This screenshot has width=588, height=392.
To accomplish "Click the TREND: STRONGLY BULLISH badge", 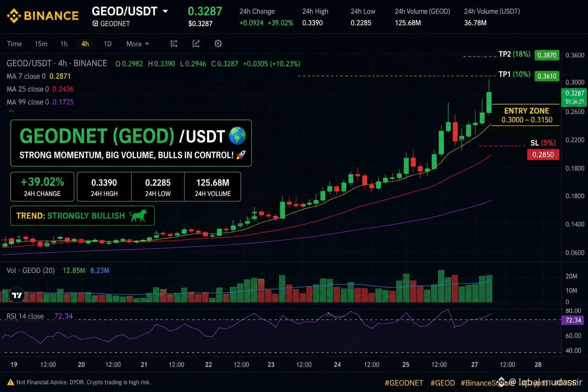I will tap(82, 216).
